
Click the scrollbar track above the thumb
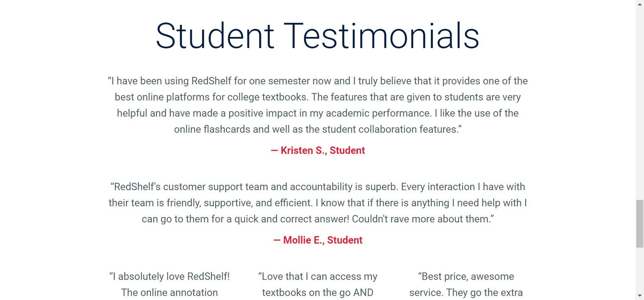click(640, 101)
